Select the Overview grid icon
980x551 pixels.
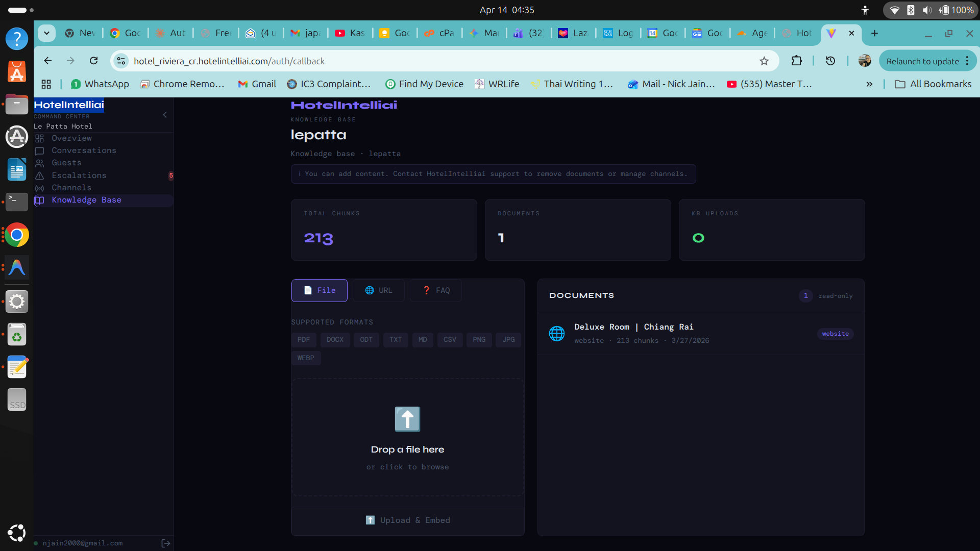click(40, 138)
